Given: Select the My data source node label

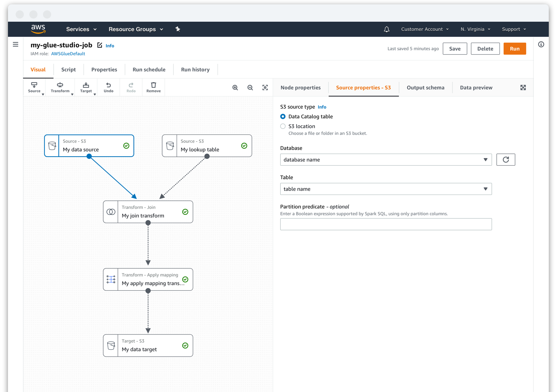Looking at the screenshot, I should click(x=81, y=150).
